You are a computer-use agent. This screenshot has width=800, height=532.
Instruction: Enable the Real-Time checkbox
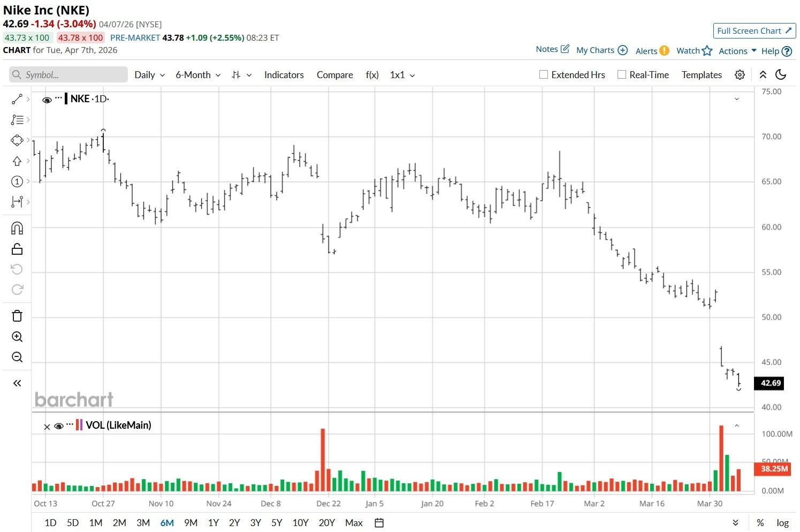click(622, 75)
